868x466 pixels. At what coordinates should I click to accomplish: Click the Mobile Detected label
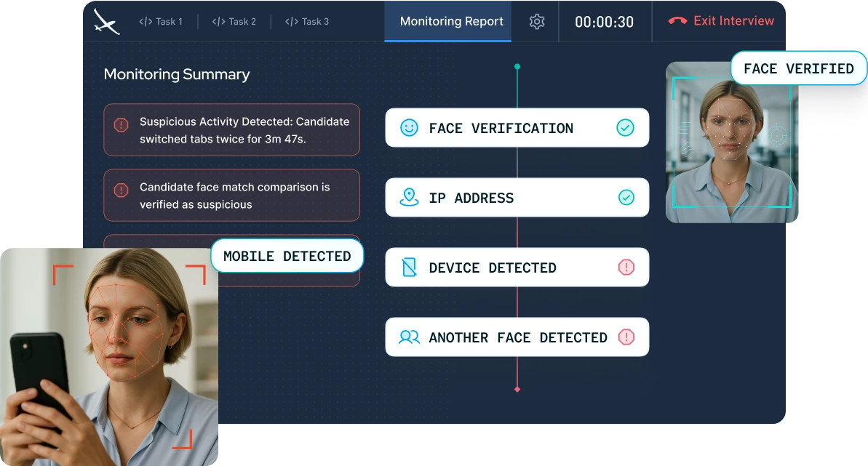(x=287, y=257)
